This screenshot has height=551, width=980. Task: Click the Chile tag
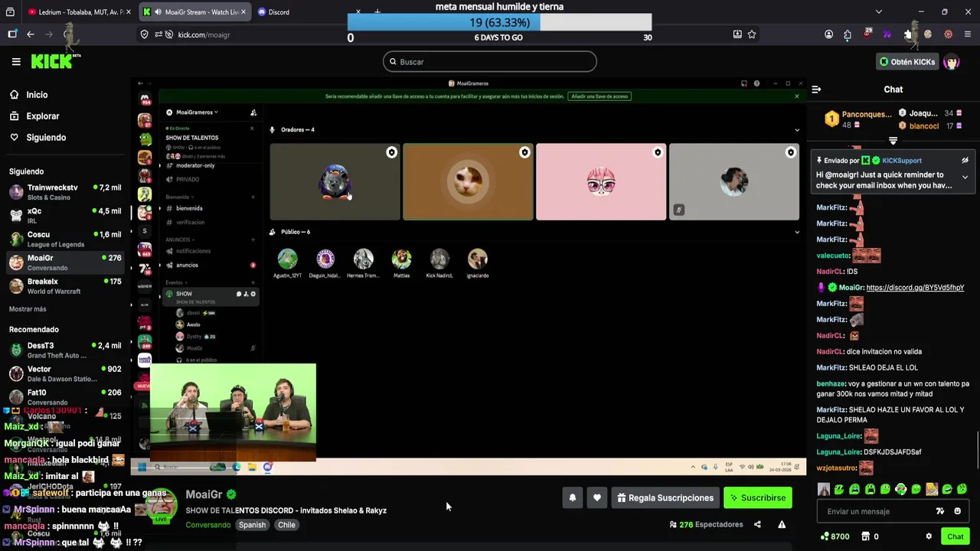pyautogui.click(x=286, y=525)
